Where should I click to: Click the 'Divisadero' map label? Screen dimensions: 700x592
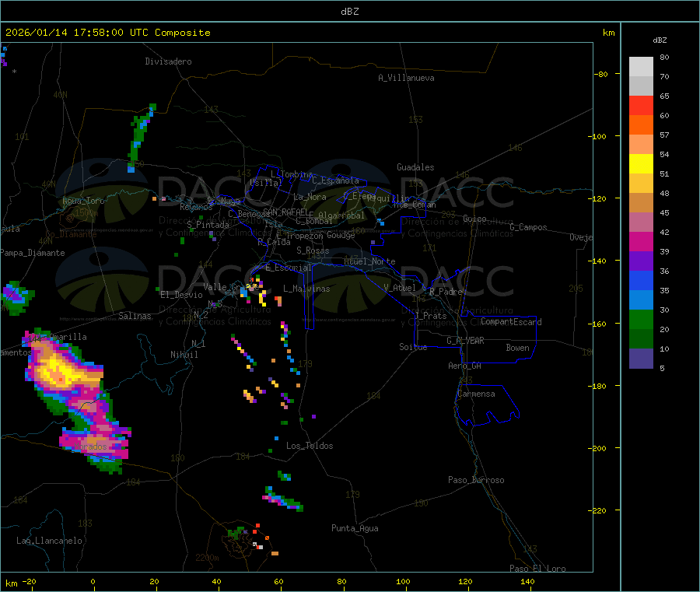(168, 61)
